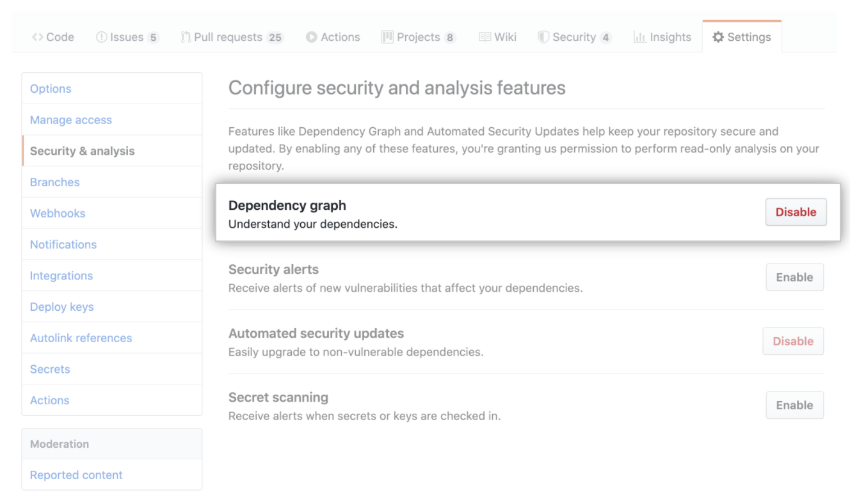Enable Security alerts
850x504 pixels.
tap(795, 278)
